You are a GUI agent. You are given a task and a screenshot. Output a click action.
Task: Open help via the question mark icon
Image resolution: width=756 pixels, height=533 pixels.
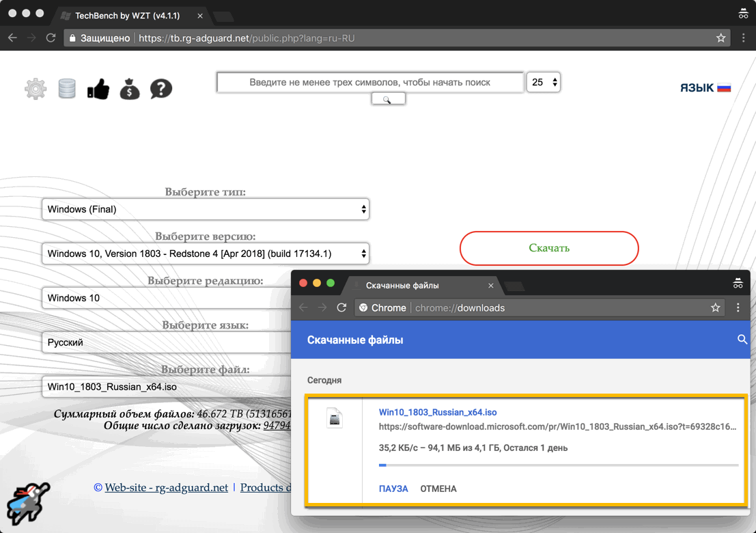[160, 88]
